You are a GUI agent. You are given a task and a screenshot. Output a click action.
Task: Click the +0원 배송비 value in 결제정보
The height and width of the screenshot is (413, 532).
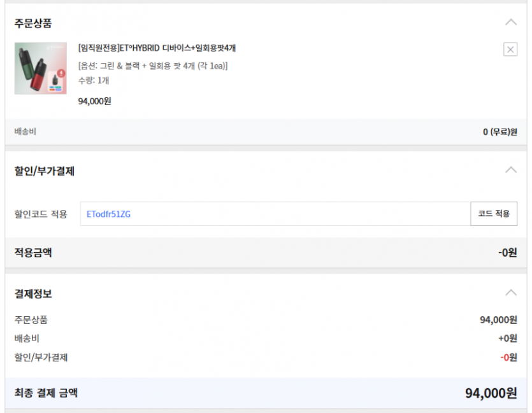(507, 339)
